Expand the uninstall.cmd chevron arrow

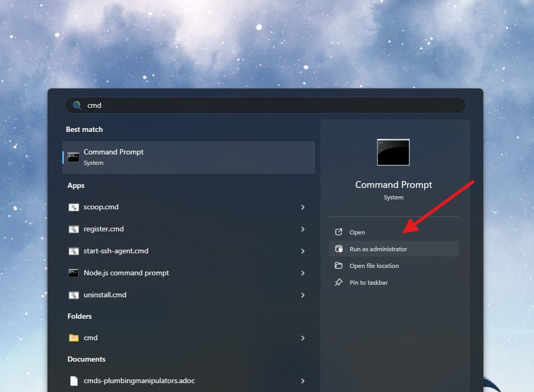(x=303, y=295)
